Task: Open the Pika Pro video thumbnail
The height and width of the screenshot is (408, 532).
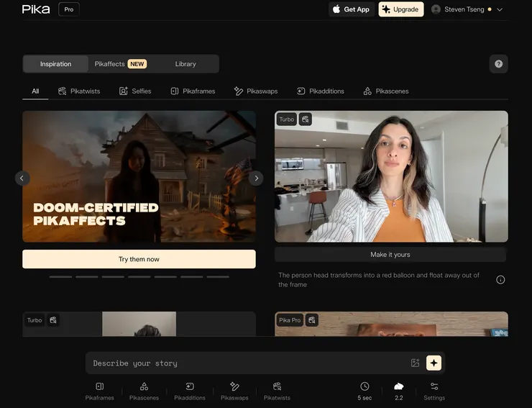Action: [x=391, y=324]
